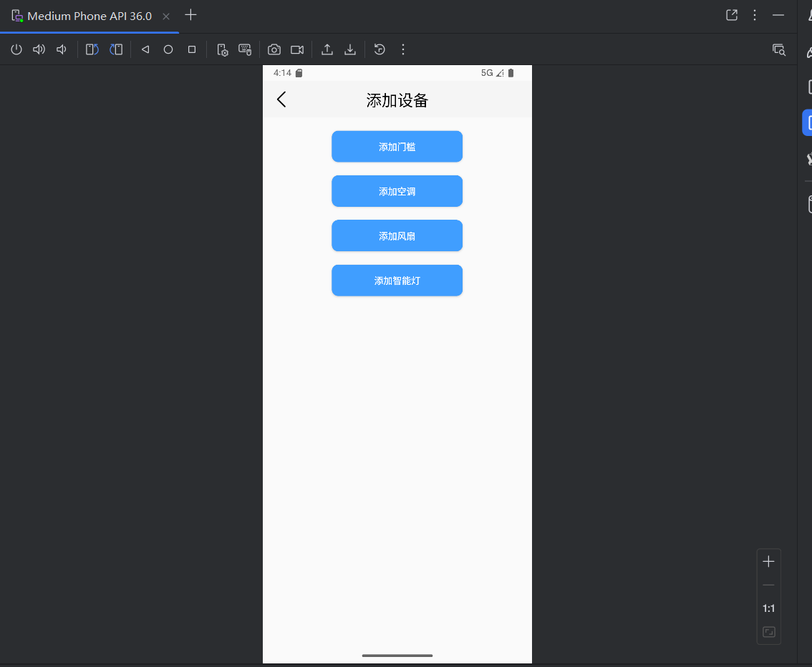The width and height of the screenshot is (812, 667).
Task: Select the Medium Phone API 36.0 tab
Action: coord(90,16)
